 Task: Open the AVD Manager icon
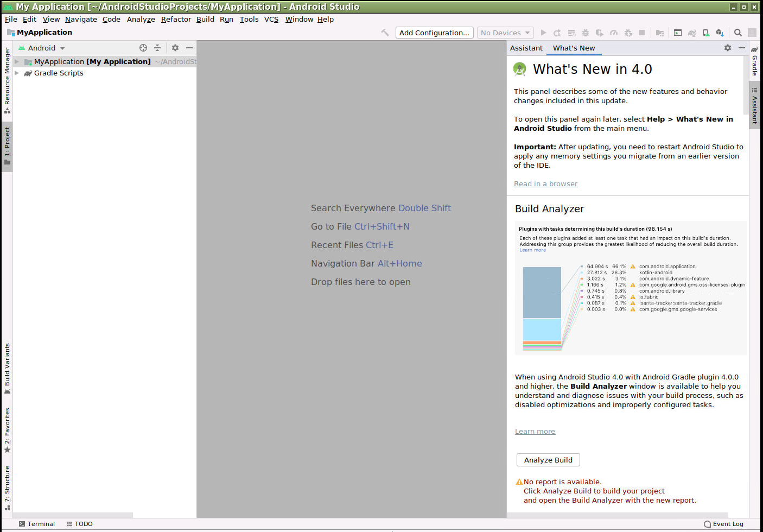(x=706, y=33)
